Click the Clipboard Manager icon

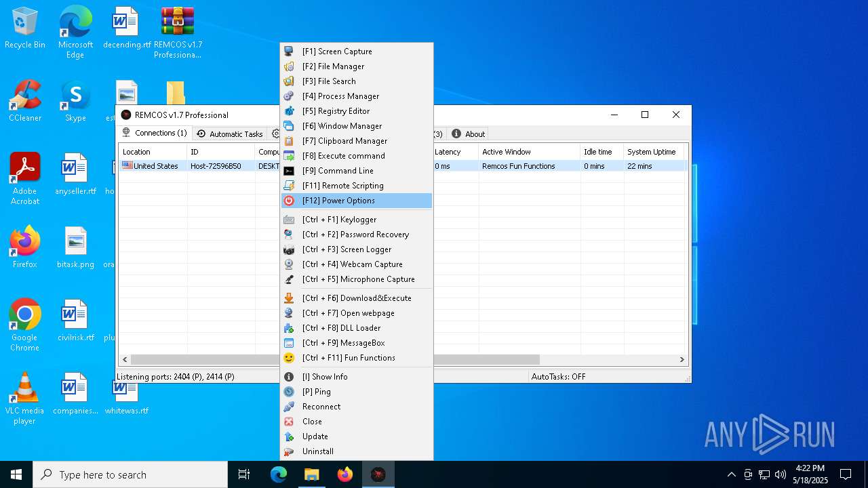289,141
